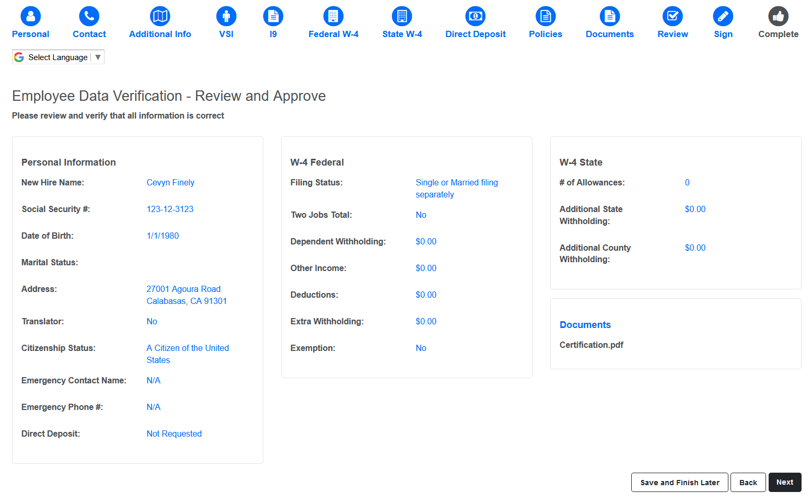Select the Complete tab label

point(779,34)
